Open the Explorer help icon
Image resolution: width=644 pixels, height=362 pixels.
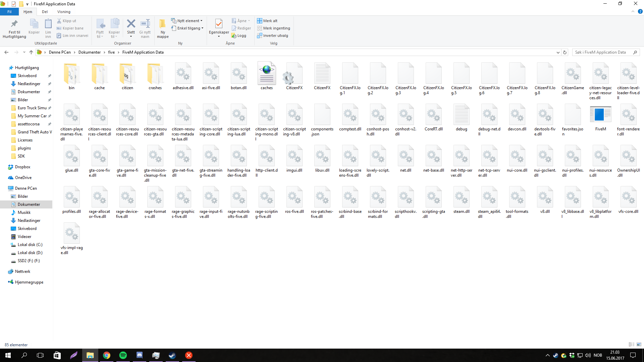[x=640, y=12]
